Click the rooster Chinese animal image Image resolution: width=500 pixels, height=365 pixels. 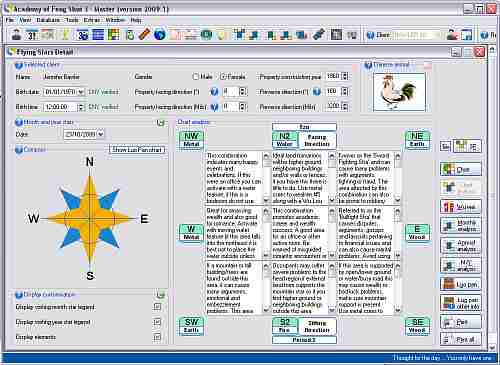pos(399,92)
